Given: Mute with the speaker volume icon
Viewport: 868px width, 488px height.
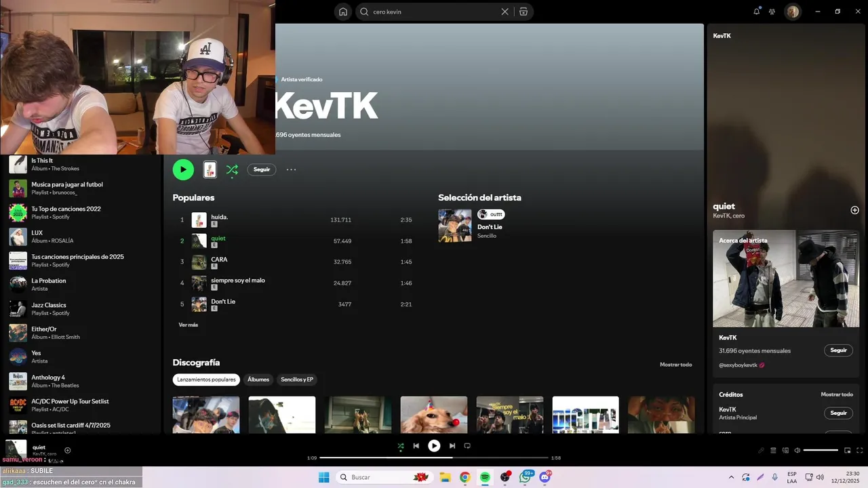Looking at the screenshot, I should [797, 450].
